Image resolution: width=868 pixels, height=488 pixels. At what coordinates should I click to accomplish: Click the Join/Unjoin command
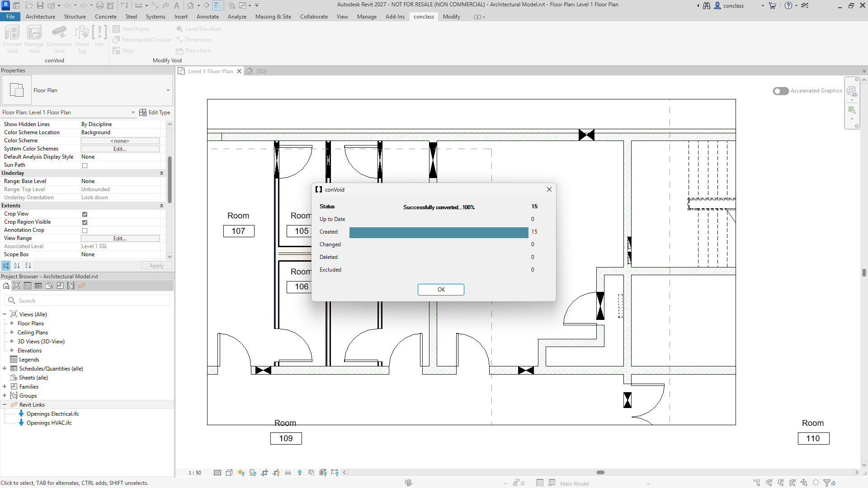(x=131, y=29)
